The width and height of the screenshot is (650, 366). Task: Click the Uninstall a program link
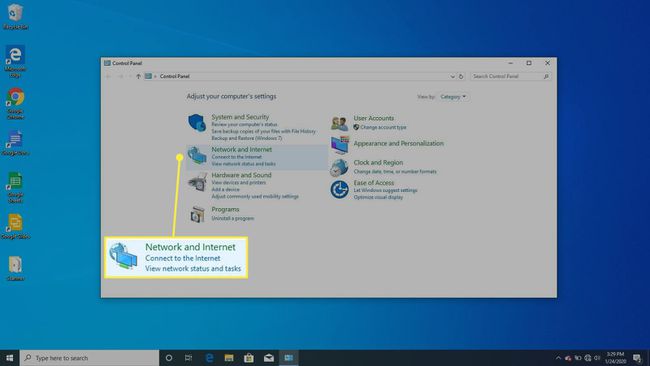(x=233, y=218)
